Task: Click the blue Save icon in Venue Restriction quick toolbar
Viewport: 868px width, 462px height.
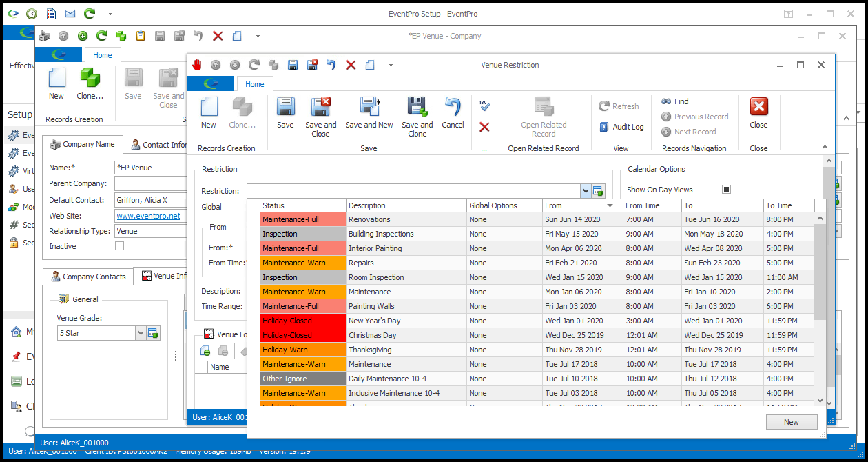Action: 293,65
